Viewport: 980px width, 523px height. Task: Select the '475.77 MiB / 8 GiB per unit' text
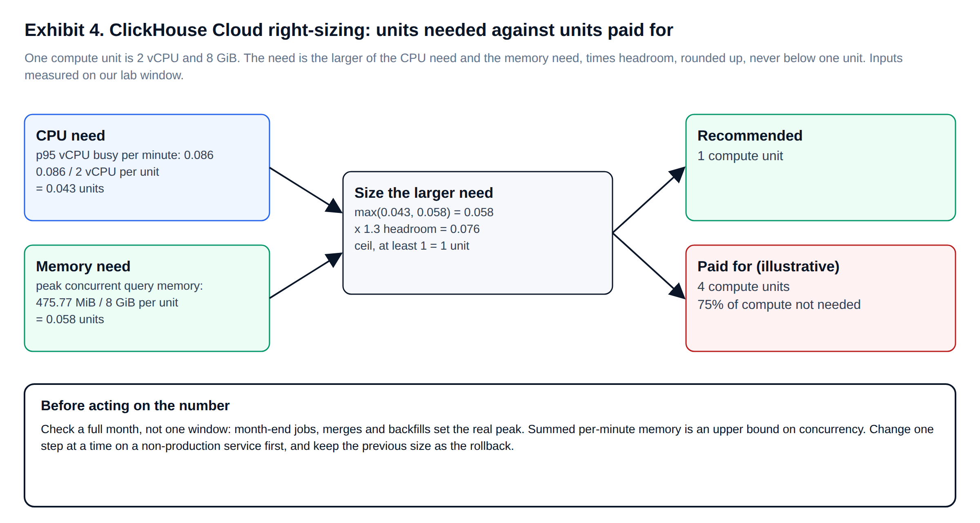click(x=107, y=303)
